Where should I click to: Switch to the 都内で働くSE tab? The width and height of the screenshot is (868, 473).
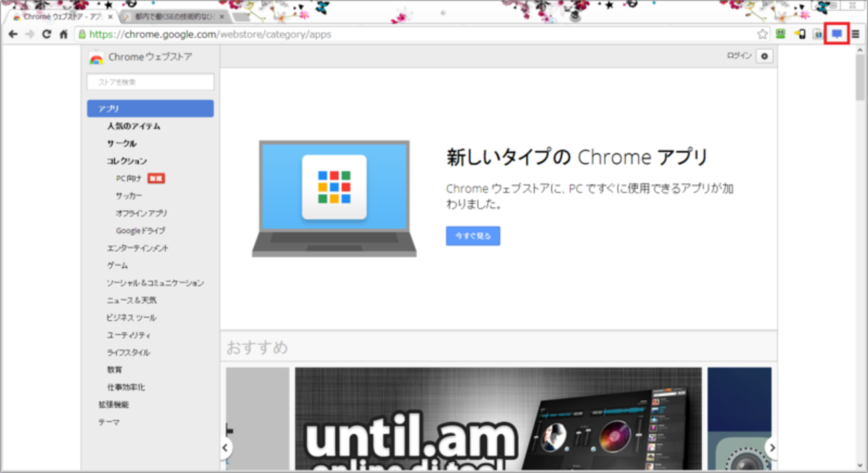(175, 17)
